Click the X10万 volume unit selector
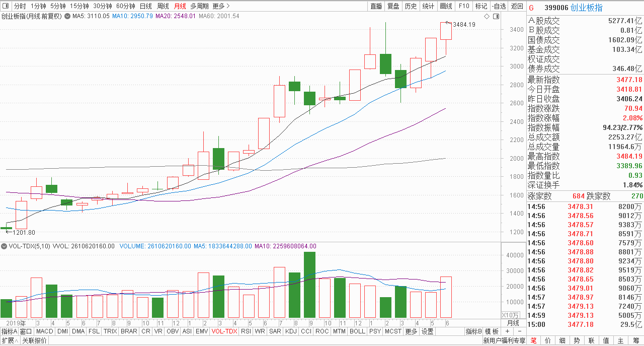 click(510, 315)
